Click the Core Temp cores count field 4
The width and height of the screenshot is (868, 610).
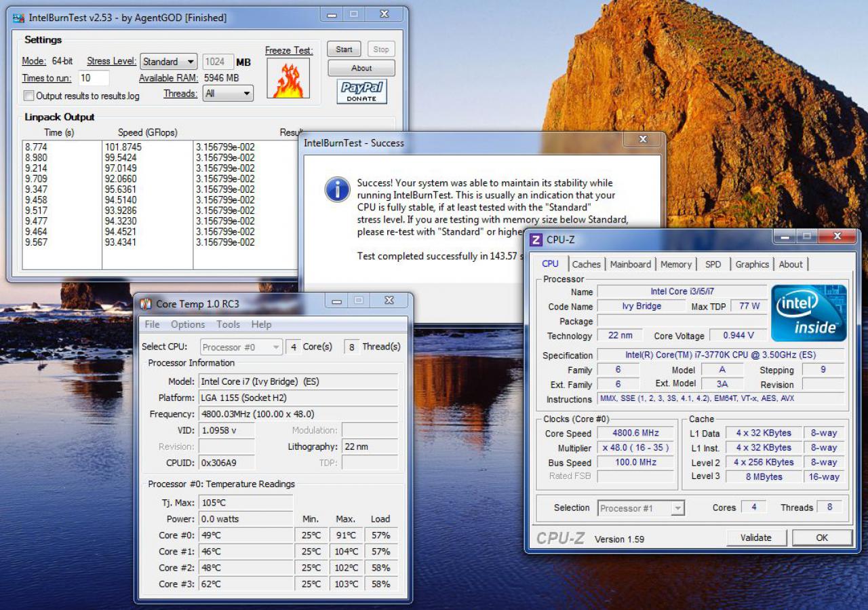coord(293,347)
